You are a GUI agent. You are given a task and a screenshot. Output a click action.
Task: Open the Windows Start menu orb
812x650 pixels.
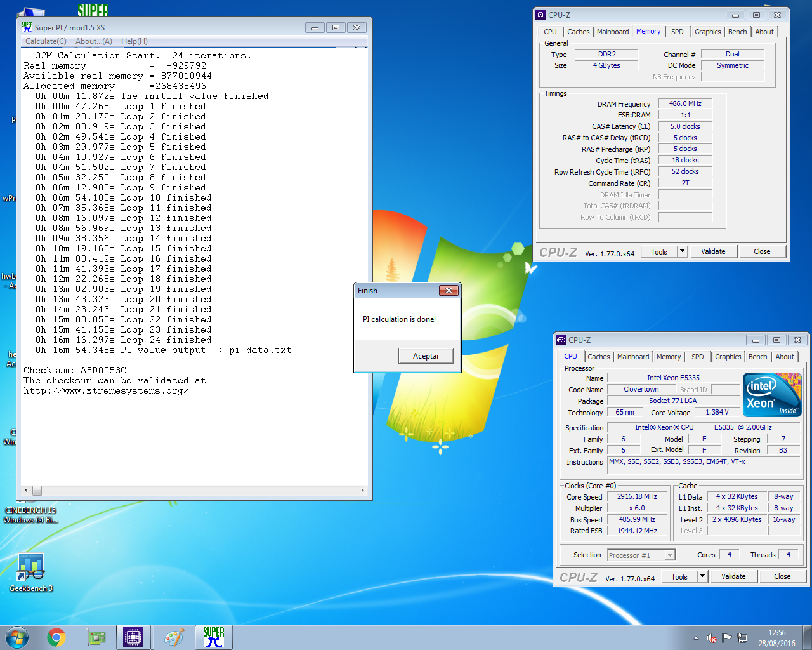pos(17,637)
